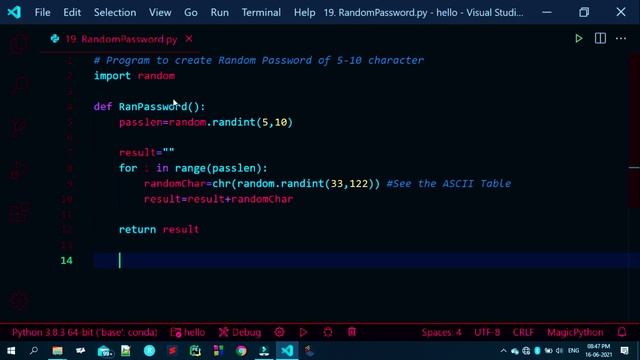Change file encoding via UTF-8

tap(487, 332)
